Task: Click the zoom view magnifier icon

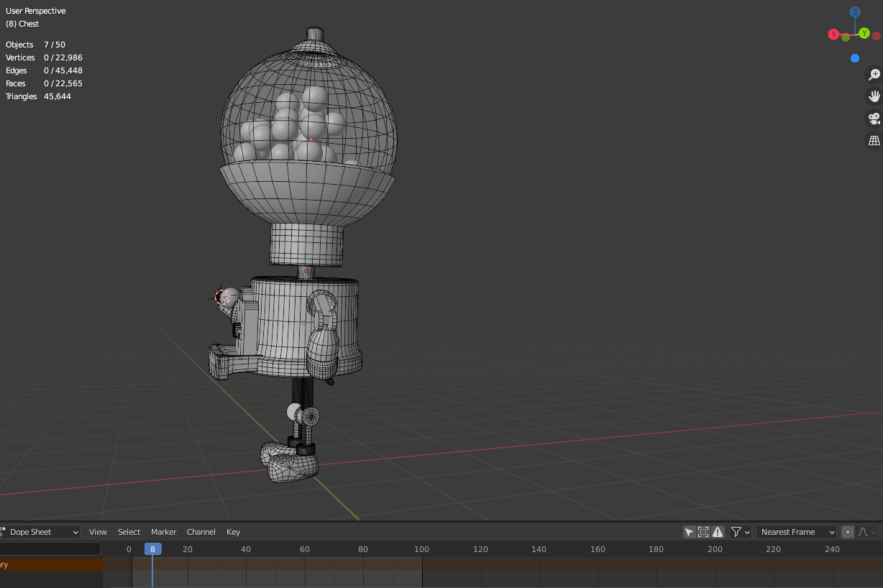Action: (x=874, y=75)
